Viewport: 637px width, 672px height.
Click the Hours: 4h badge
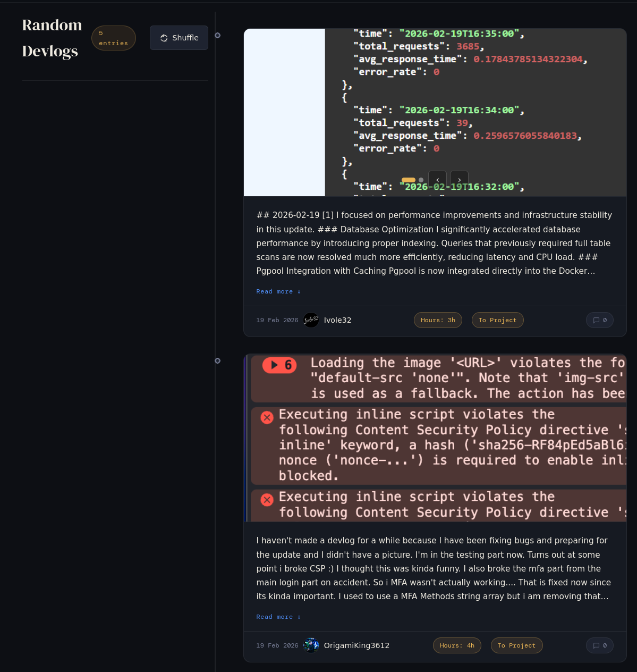tap(457, 645)
